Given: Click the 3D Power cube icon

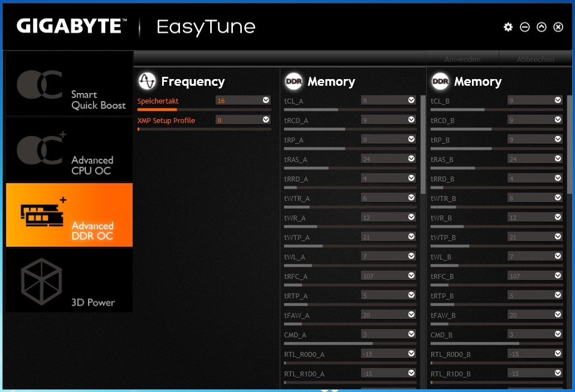Looking at the screenshot, I should tap(41, 281).
